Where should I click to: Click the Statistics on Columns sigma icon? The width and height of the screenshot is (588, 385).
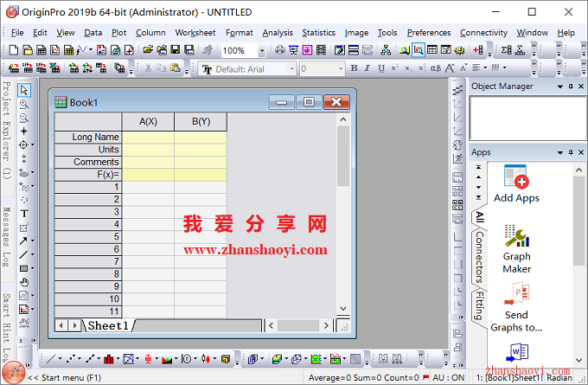point(506,50)
